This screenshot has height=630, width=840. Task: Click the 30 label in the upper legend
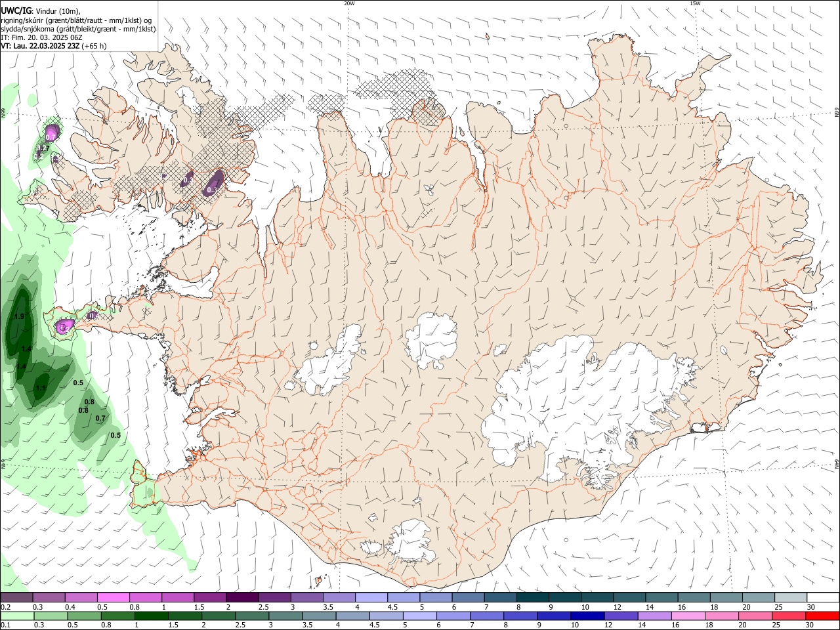[x=810, y=607]
